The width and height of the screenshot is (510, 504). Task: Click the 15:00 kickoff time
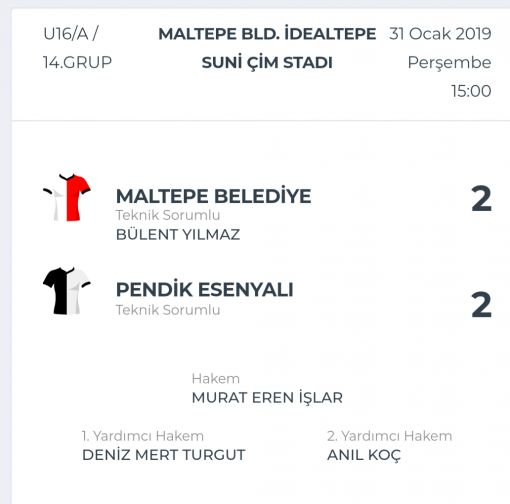(471, 91)
